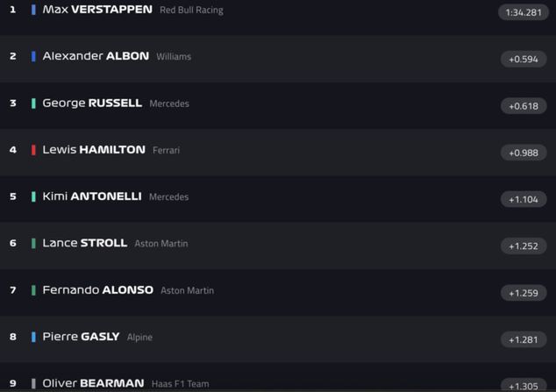Click the 1:34.281 lap time badge

coord(524,12)
